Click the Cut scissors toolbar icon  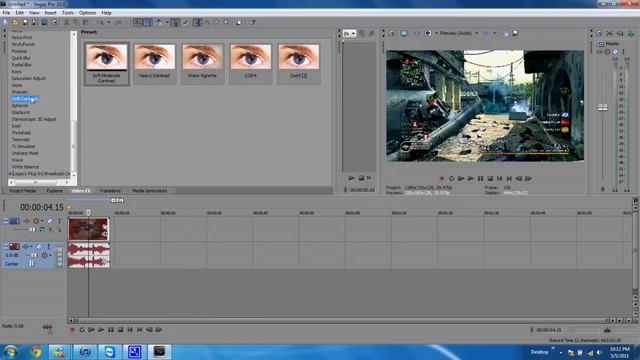click(67, 22)
